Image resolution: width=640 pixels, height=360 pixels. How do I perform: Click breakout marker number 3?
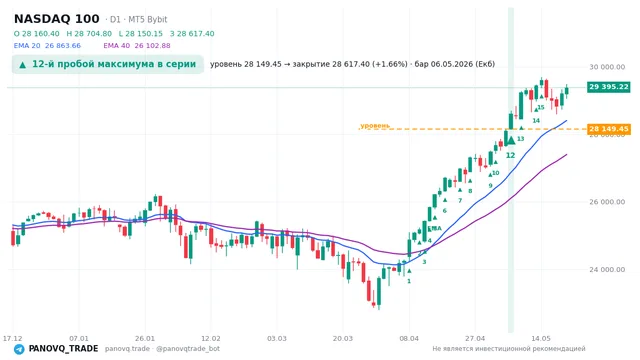point(424,262)
